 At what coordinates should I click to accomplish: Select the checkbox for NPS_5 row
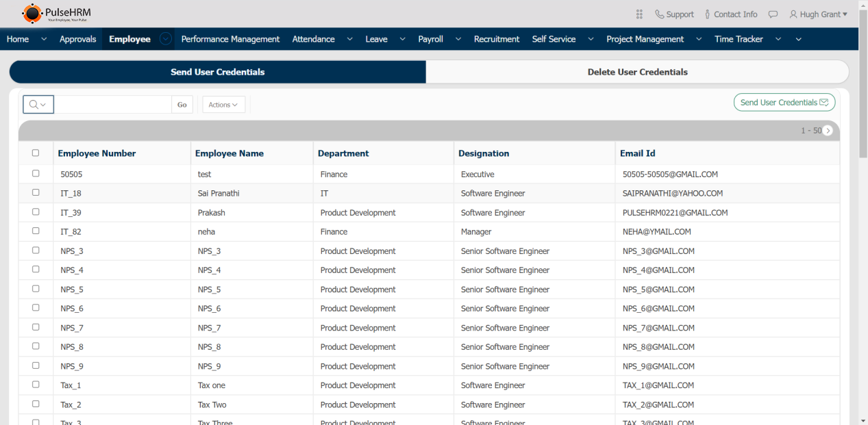36,289
